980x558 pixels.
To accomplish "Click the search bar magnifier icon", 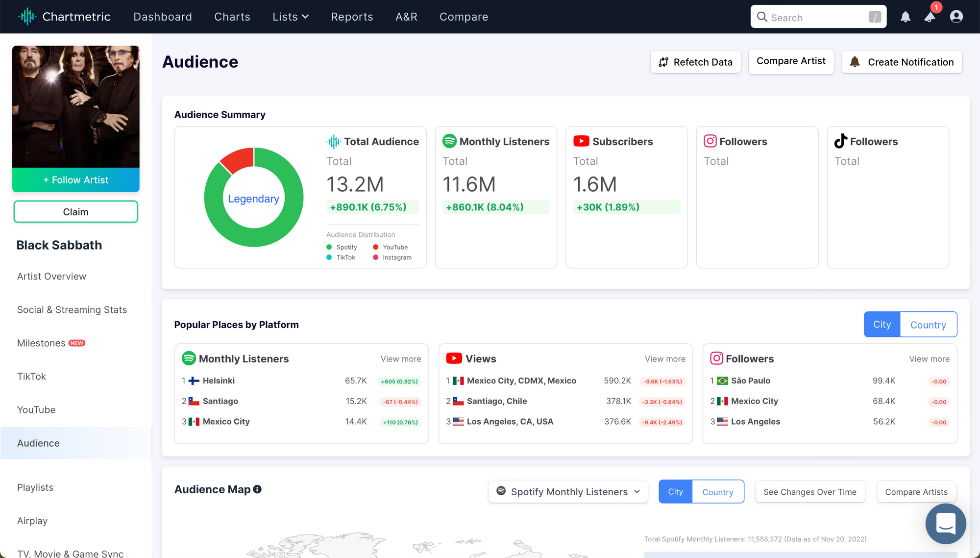I will (x=762, y=17).
